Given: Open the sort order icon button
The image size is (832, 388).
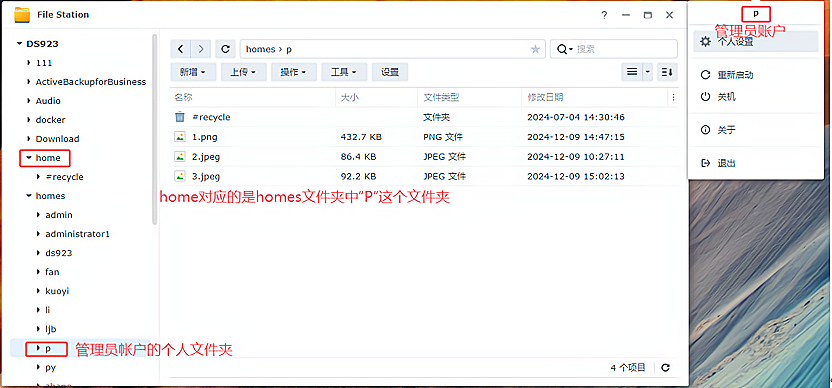Looking at the screenshot, I should point(668,72).
